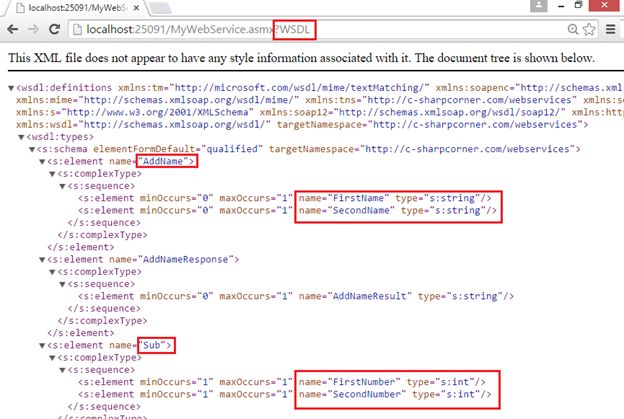
Task: Click the AddNameResult element line
Action: [296, 296]
